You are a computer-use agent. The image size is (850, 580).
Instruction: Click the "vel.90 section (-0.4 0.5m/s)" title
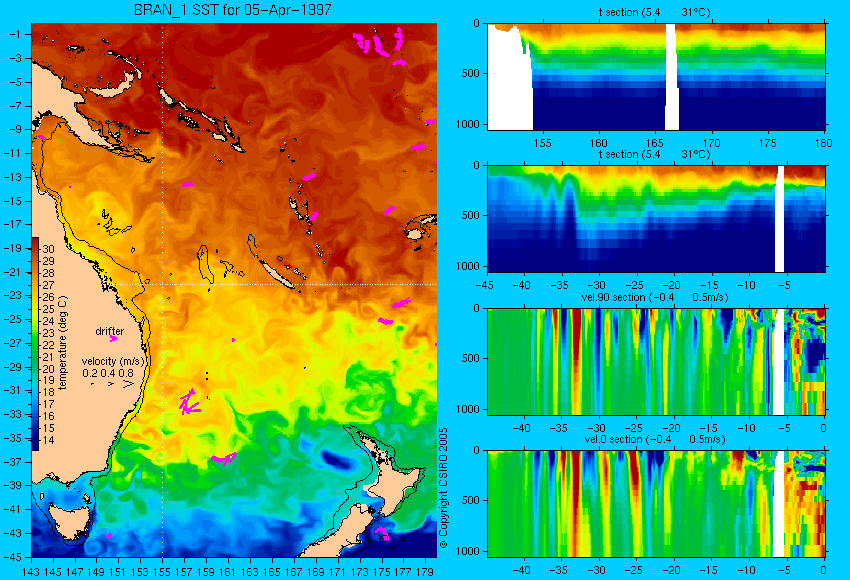click(655, 298)
